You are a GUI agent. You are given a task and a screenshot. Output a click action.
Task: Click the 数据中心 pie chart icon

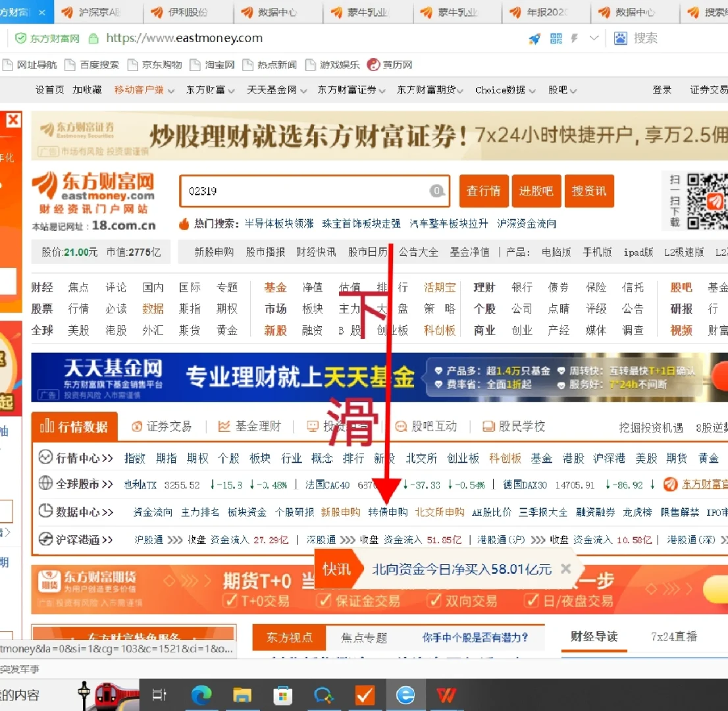coord(45,511)
